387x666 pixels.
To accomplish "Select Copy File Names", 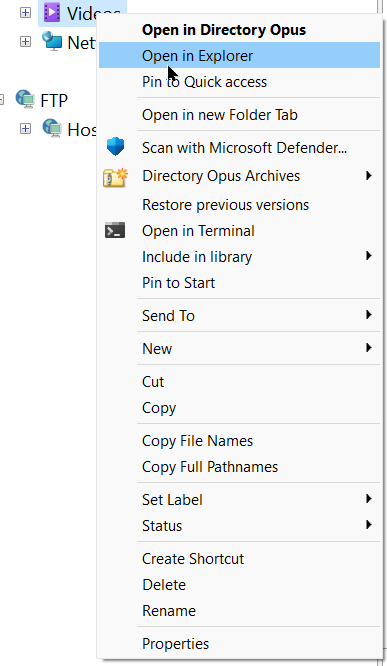I will coord(240,440).
